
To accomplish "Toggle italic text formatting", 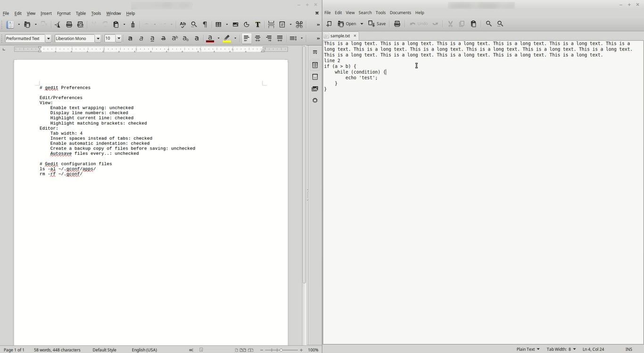I will click(x=141, y=39).
